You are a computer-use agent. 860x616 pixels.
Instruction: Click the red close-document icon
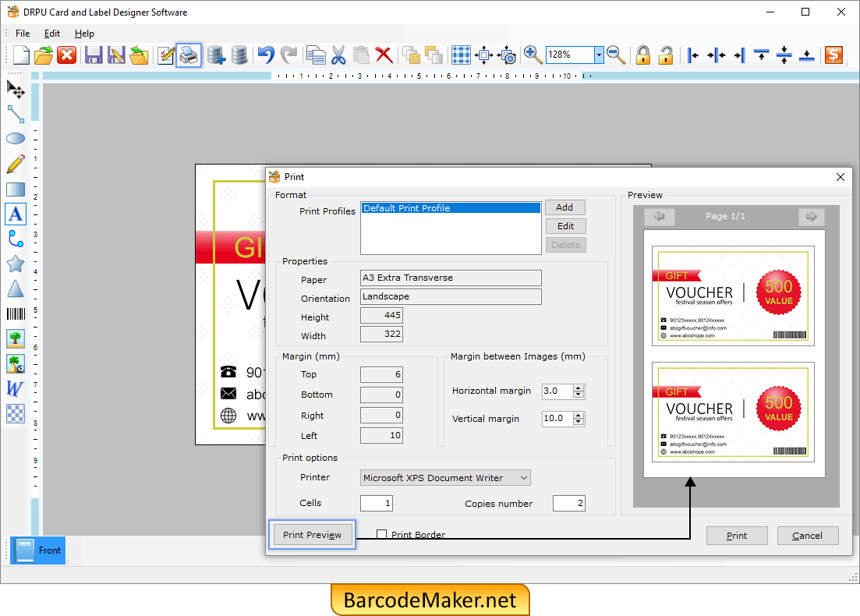[67, 55]
